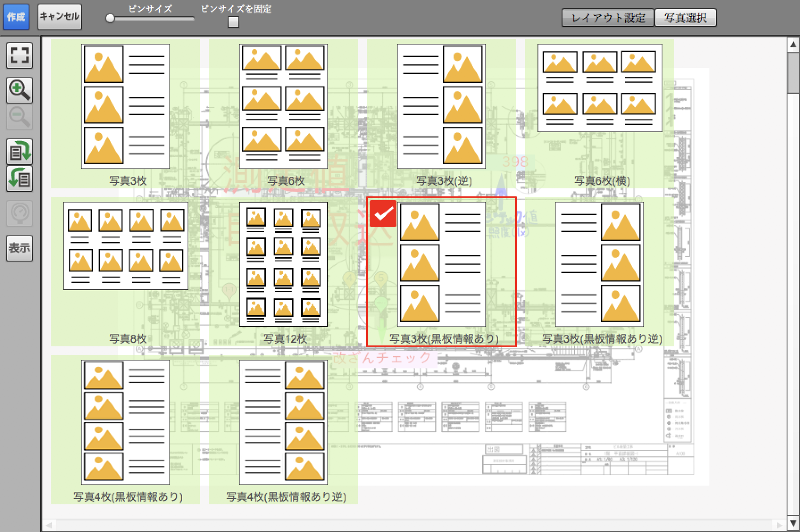Select the 写真3枚 layout thumbnail

(125, 106)
